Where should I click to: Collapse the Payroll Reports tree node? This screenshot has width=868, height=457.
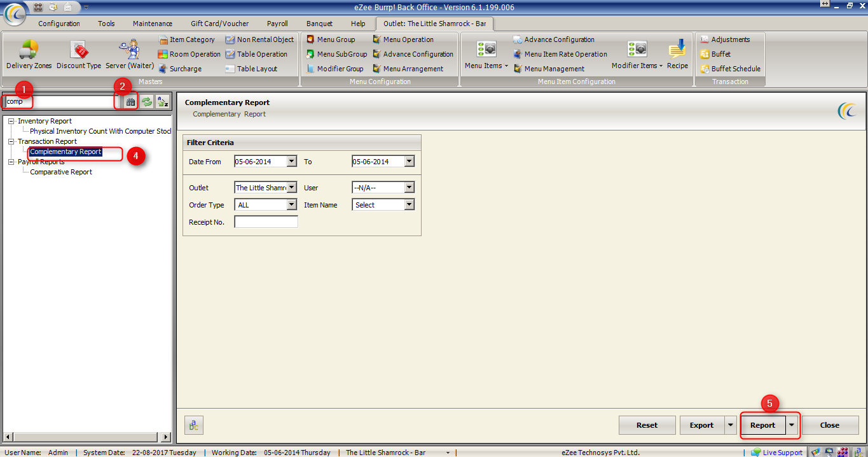(x=11, y=162)
